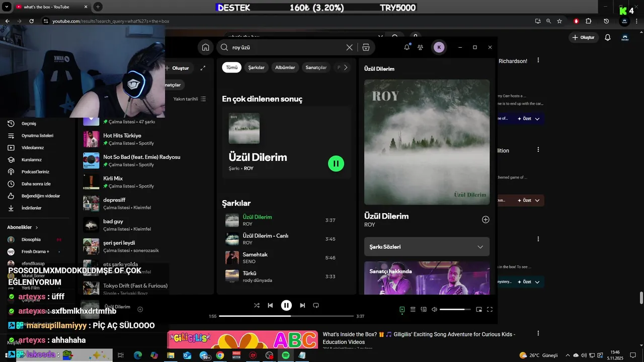Add Üzül Dilerim to Liked Songs with plus icon
Viewport: 644px width, 362px height.
pos(486,220)
